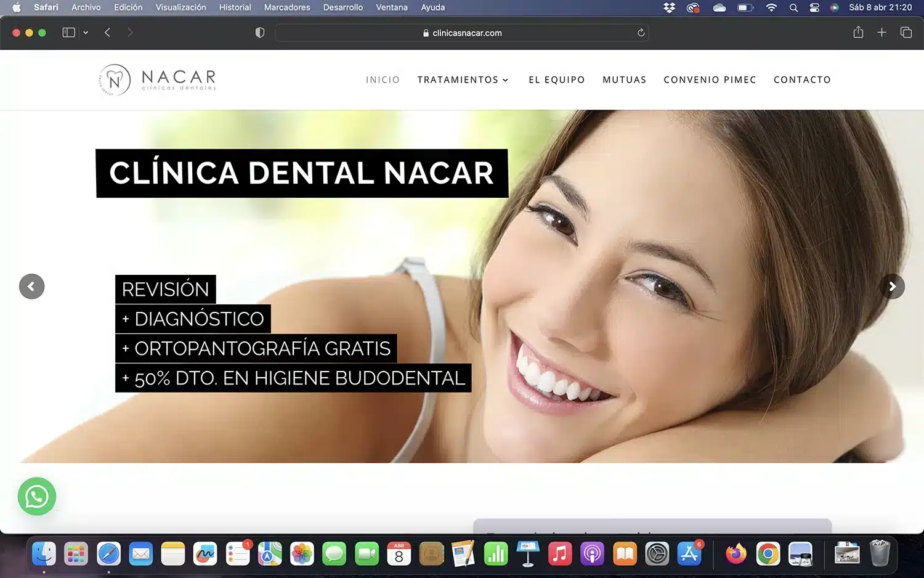Toggle the Safari sidebar

tap(68, 33)
